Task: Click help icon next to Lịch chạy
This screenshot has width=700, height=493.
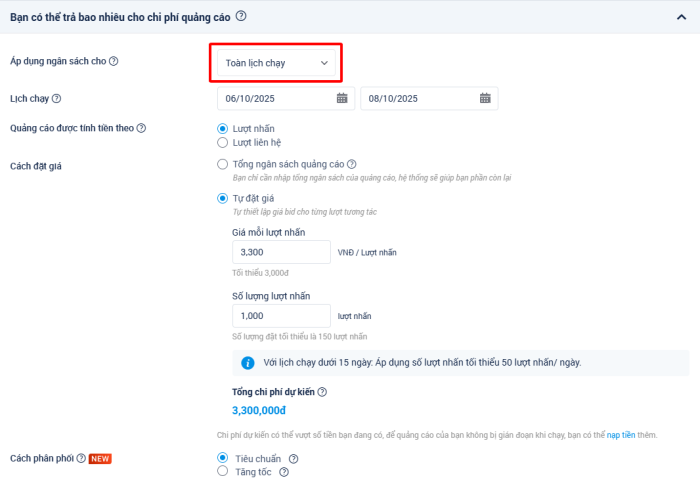Action: [57, 98]
